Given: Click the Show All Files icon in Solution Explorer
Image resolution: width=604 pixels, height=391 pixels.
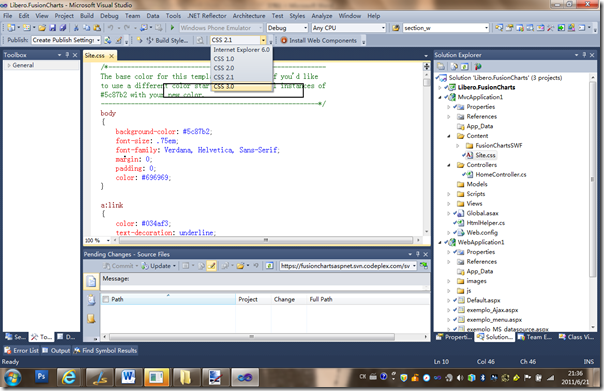Looking at the screenshot, I should tap(455, 67).
